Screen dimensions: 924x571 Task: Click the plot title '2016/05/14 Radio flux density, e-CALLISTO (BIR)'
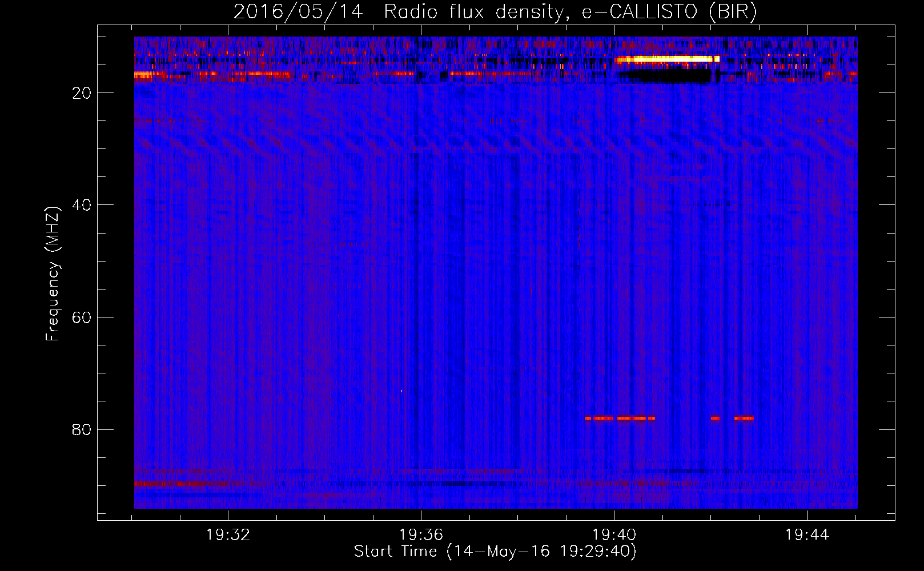[x=495, y=11]
